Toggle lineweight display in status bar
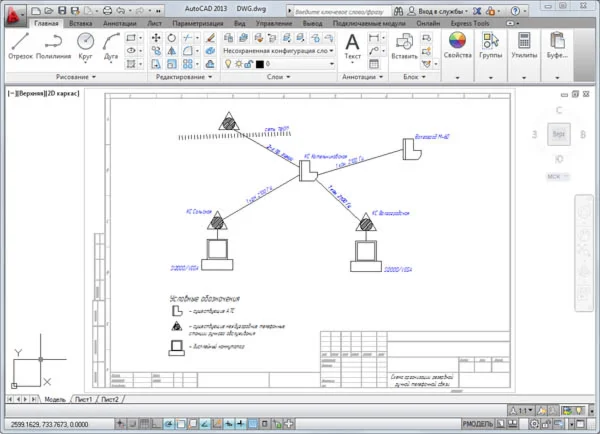The height and width of the screenshot is (434, 600). pyautogui.click(x=241, y=424)
